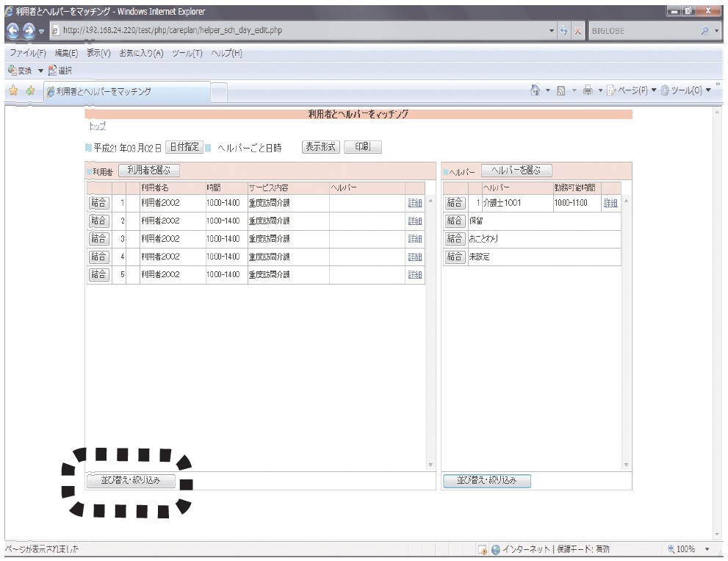Click the RSS feeds icon

[561, 90]
